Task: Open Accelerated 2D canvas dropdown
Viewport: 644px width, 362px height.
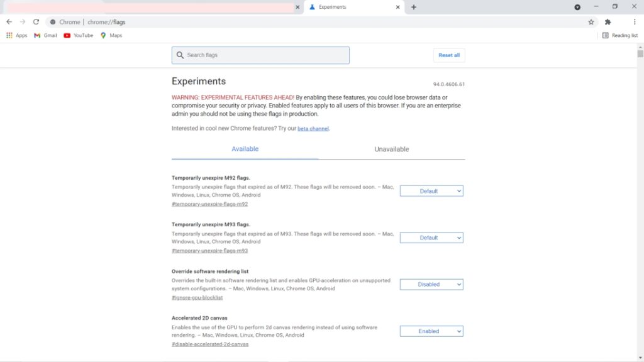Action: pyautogui.click(x=431, y=331)
